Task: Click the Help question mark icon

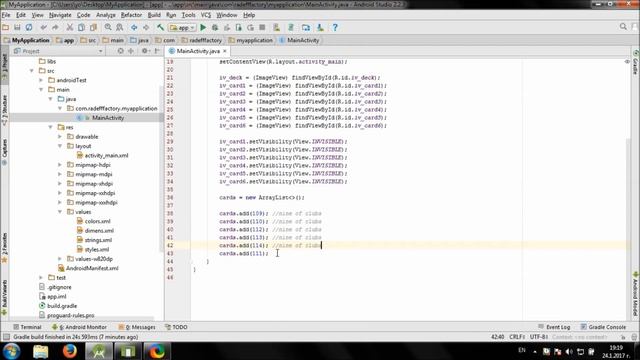Action: click(x=335, y=27)
